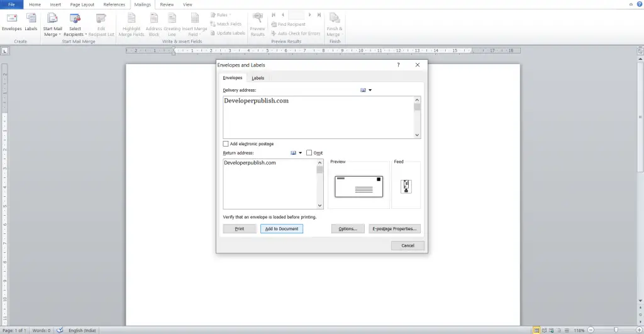The image size is (644, 334).
Task: Open the Finish & Merge menu
Action: click(335, 25)
